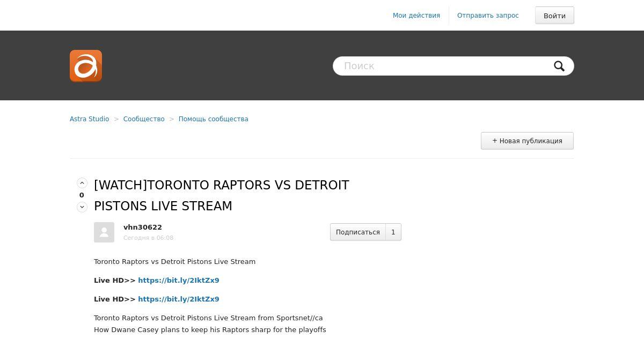Open Отправить запрос link
This screenshot has height=338, width=644.
click(488, 16)
